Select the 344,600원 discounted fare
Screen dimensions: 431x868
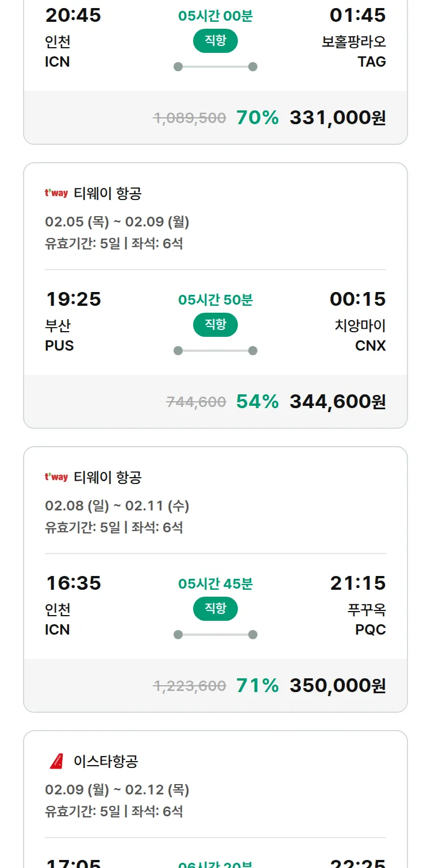coord(337,402)
